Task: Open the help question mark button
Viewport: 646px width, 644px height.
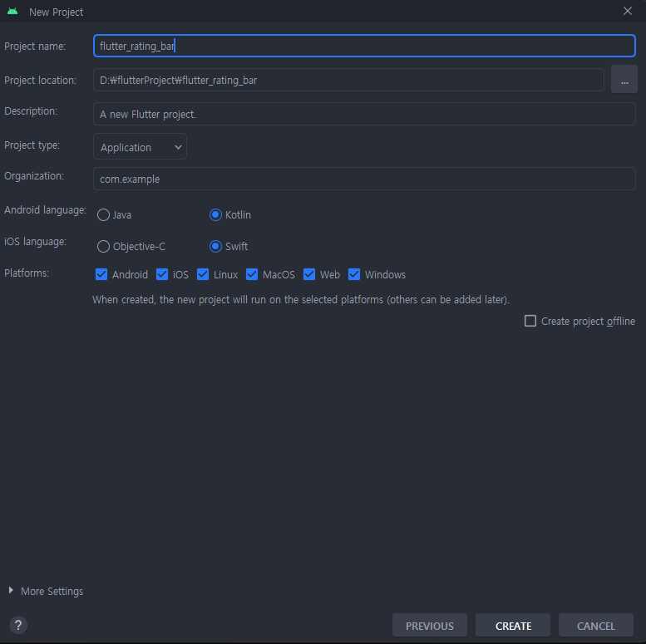Action: click(18, 625)
